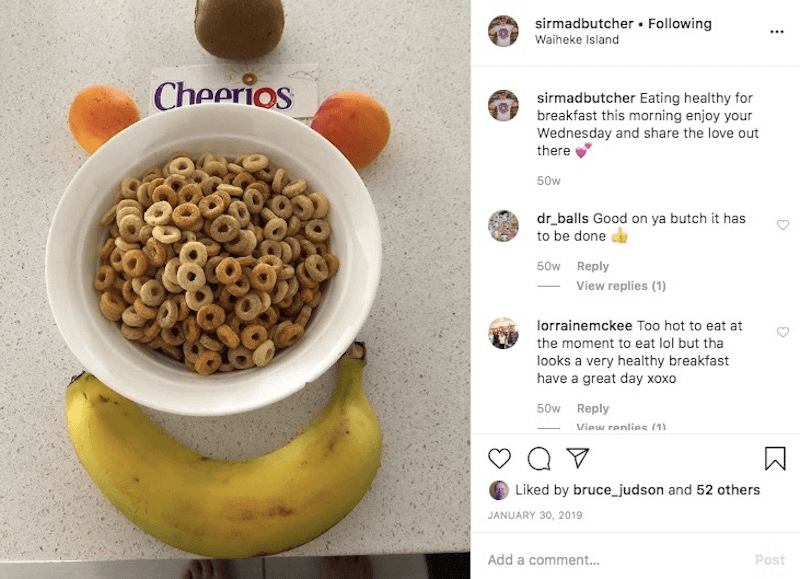Open the comment bubble icon
Screen dimensions: 800x579
coord(539,458)
